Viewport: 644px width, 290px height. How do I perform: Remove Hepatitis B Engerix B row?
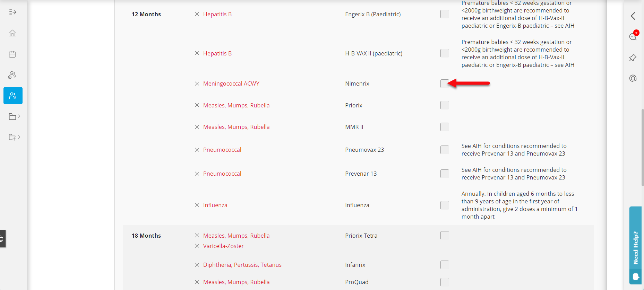[197, 14]
